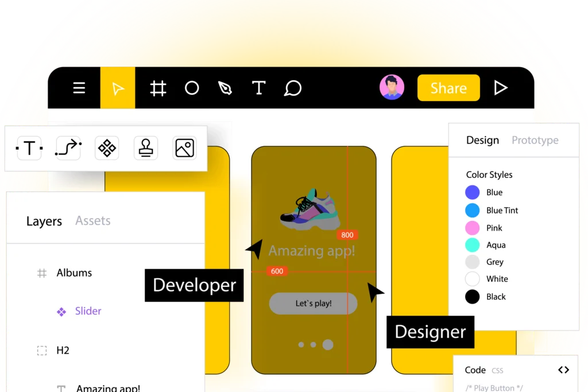Screen dimensions: 588x392
Task: Choose the components diamond widget icon
Action: click(x=107, y=148)
